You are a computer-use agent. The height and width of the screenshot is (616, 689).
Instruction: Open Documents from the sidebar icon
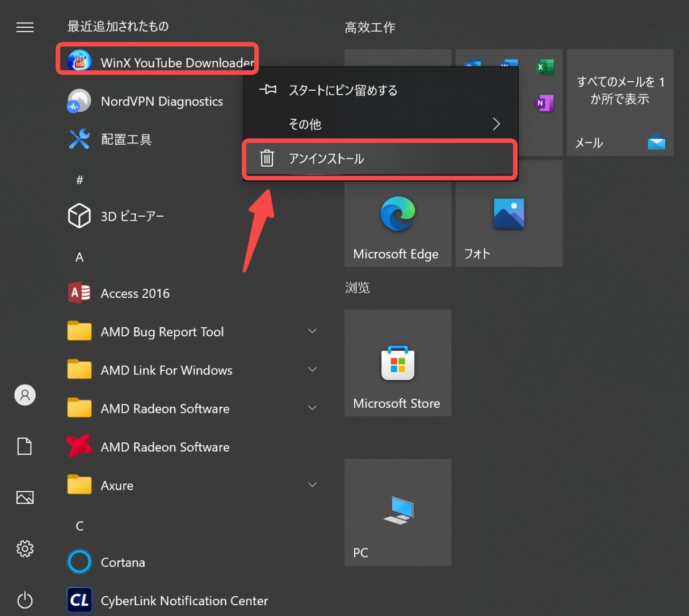(x=25, y=446)
